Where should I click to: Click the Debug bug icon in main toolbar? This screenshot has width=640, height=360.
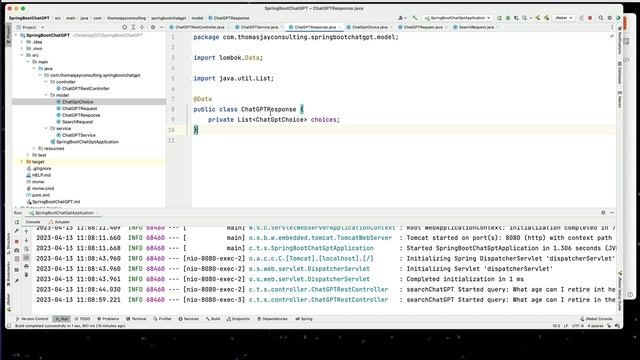[x=508, y=18]
